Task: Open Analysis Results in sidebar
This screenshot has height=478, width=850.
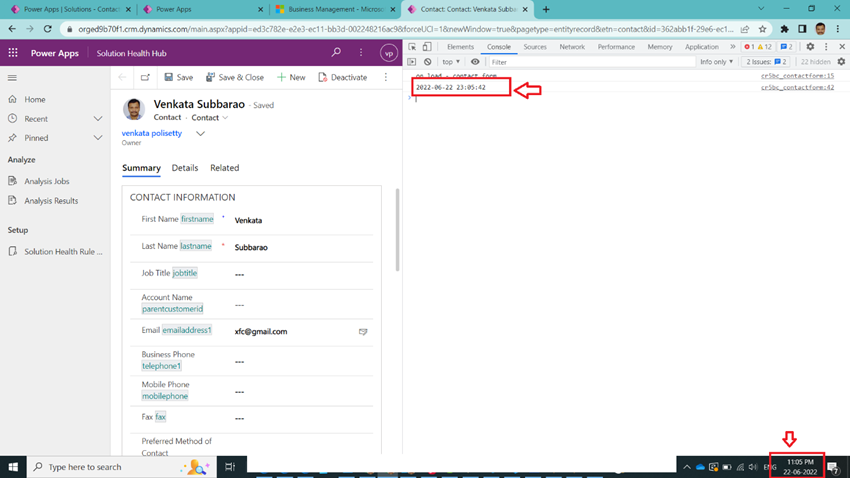Action: coord(51,201)
